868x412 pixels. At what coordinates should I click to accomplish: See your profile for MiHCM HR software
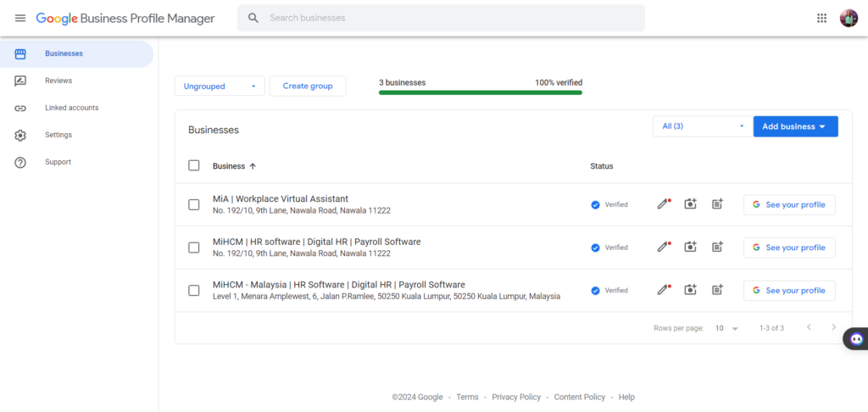(789, 248)
